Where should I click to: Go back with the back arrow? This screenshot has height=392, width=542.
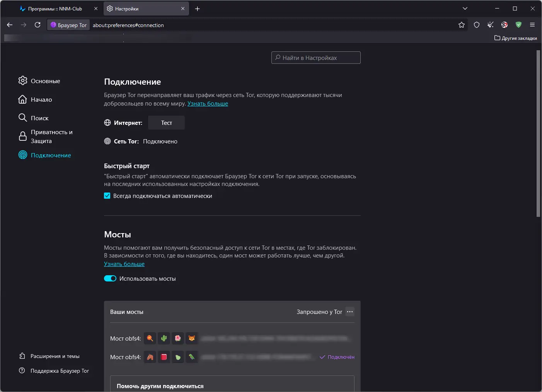coord(10,25)
